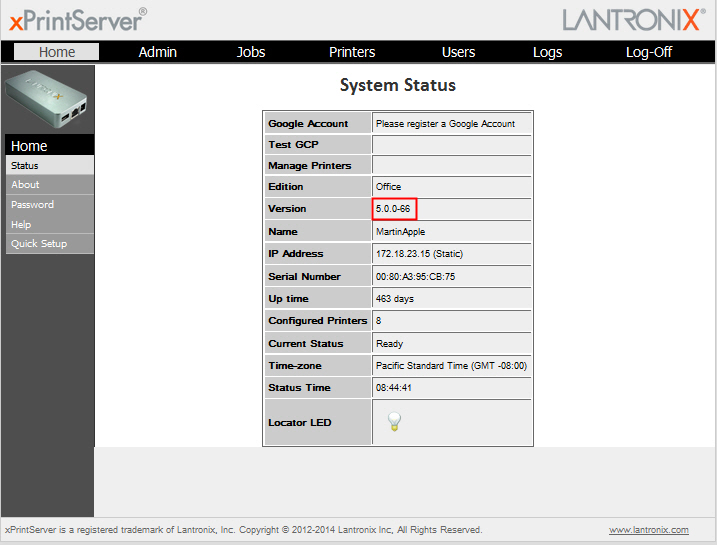Open the About sidebar page
Image resolution: width=717 pixels, height=545 pixels.
pos(26,185)
